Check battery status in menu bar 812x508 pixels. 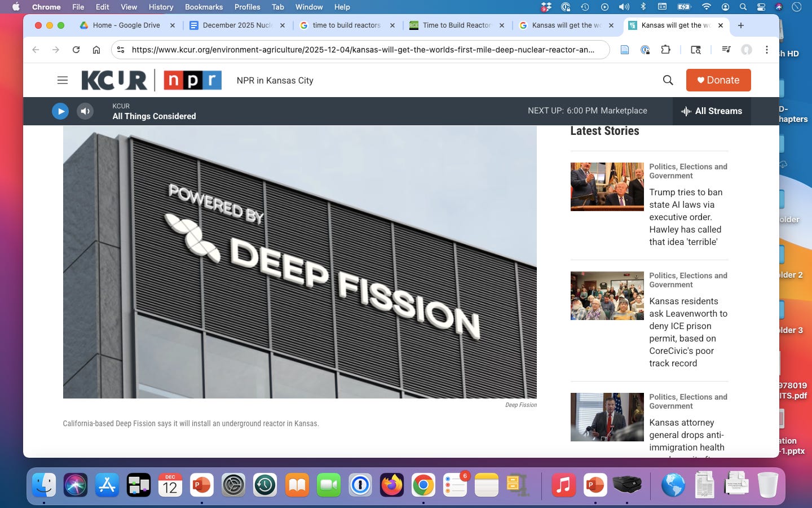pos(684,7)
